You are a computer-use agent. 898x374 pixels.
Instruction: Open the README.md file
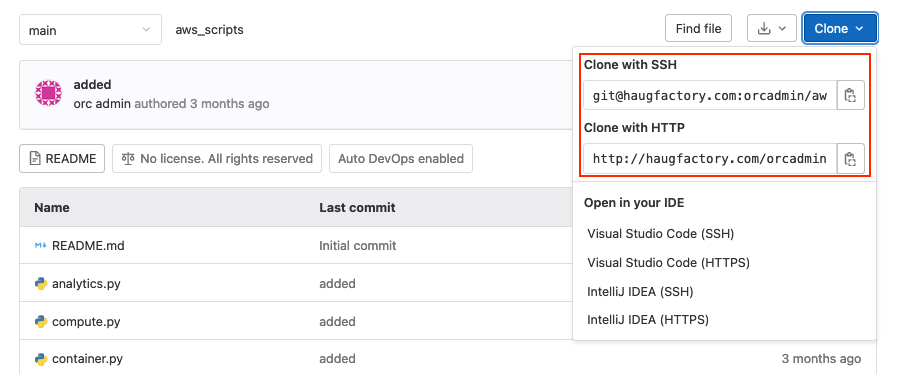[88, 246]
